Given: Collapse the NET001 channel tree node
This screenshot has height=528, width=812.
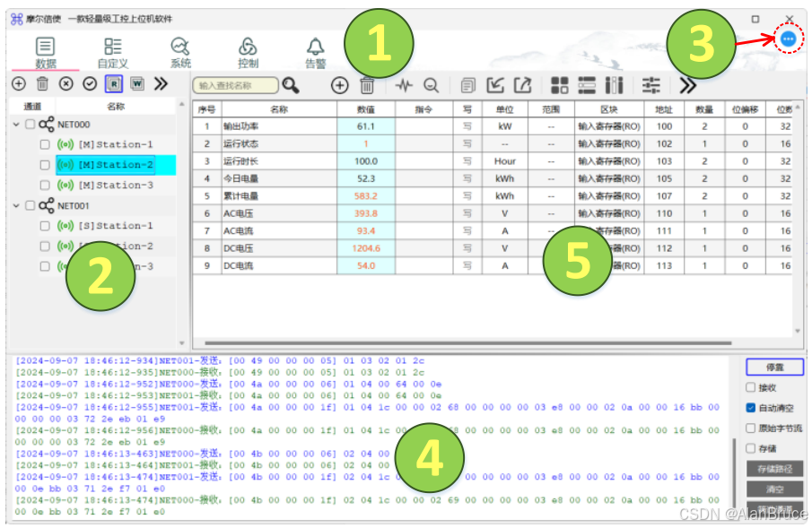Looking at the screenshot, I should (17, 205).
